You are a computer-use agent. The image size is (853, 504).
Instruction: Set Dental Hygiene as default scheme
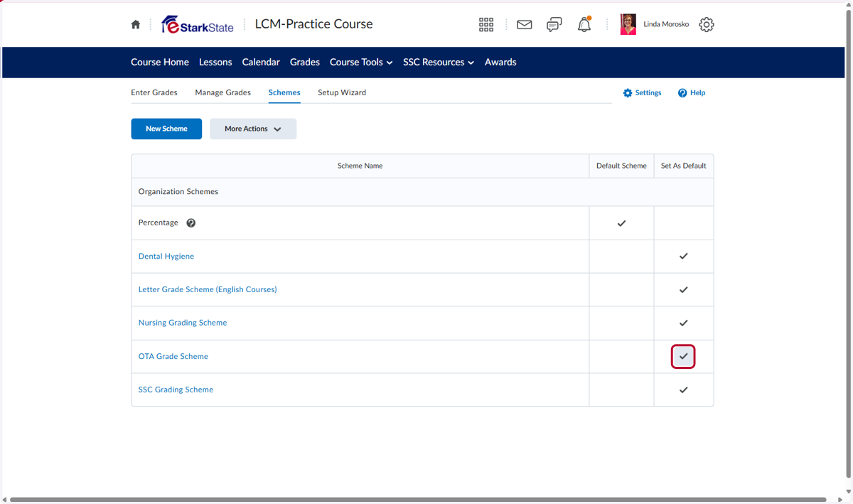point(683,256)
